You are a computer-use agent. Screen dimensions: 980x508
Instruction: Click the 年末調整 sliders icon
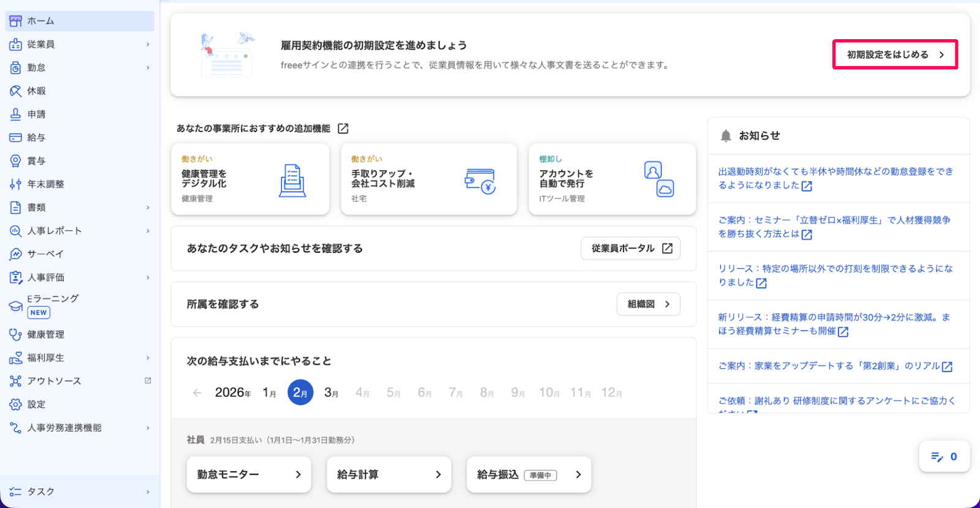(15, 184)
